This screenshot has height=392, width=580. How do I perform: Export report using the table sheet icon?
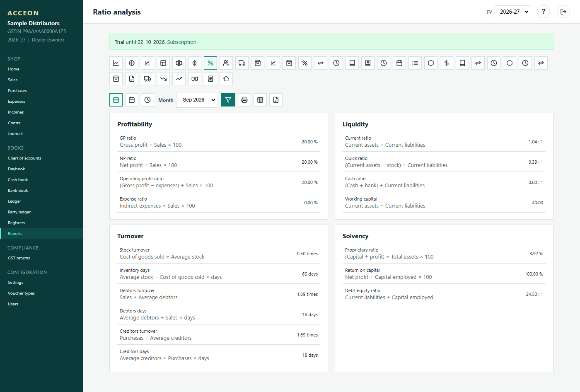(260, 100)
